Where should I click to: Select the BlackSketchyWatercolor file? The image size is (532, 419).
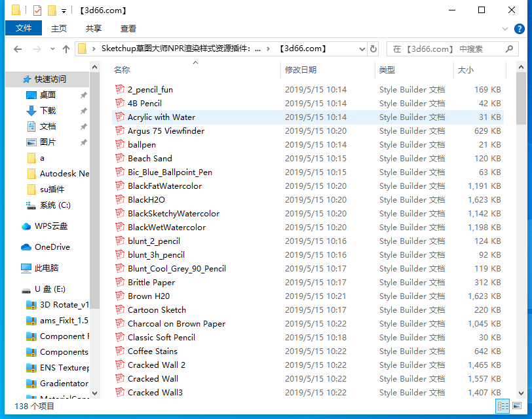point(307,213)
